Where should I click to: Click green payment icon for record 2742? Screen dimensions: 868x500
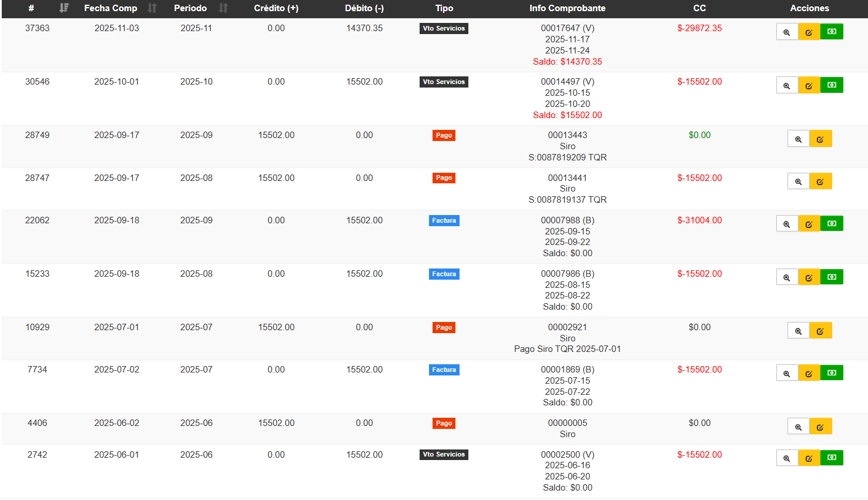click(x=832, y=458)
